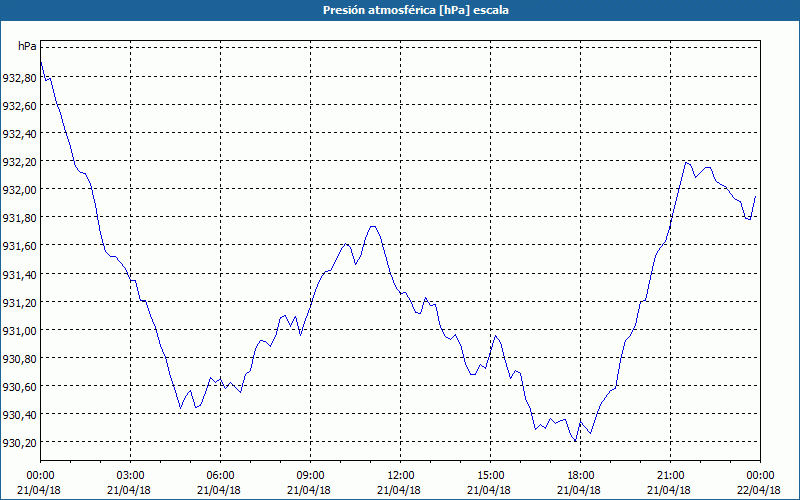Click the y-axis value 930,60

(19, 387)
